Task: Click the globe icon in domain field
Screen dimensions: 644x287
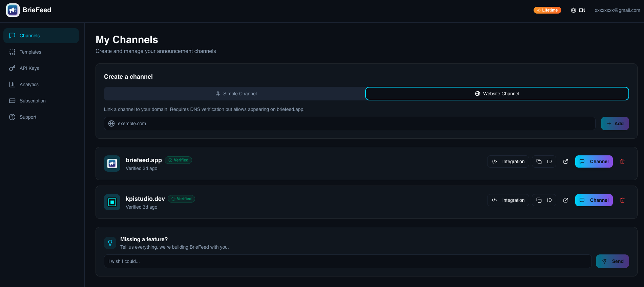Action: pos(111,123)
